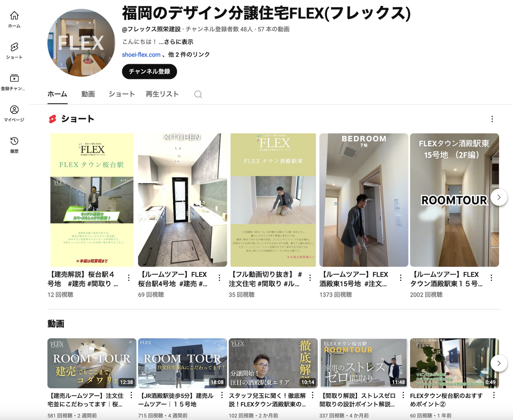Screen dimensions: 513x420
Task: Open History in the sidebar
Action: pos(14,145)
